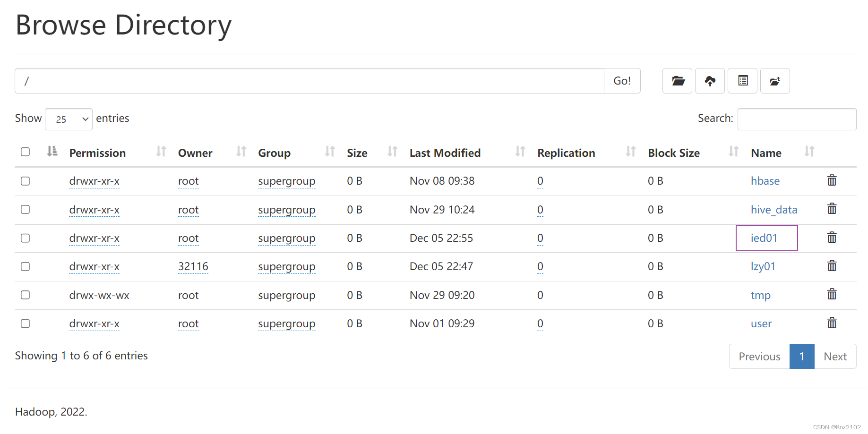Sort by Block Size column sort arrows
This screenshot has height=434, width=868.
point(733,152)
